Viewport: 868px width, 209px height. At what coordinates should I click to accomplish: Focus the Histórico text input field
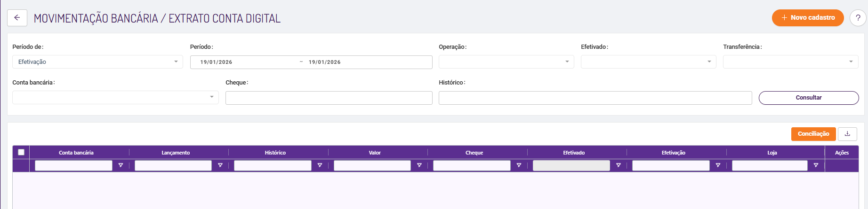tap(595, 98)
